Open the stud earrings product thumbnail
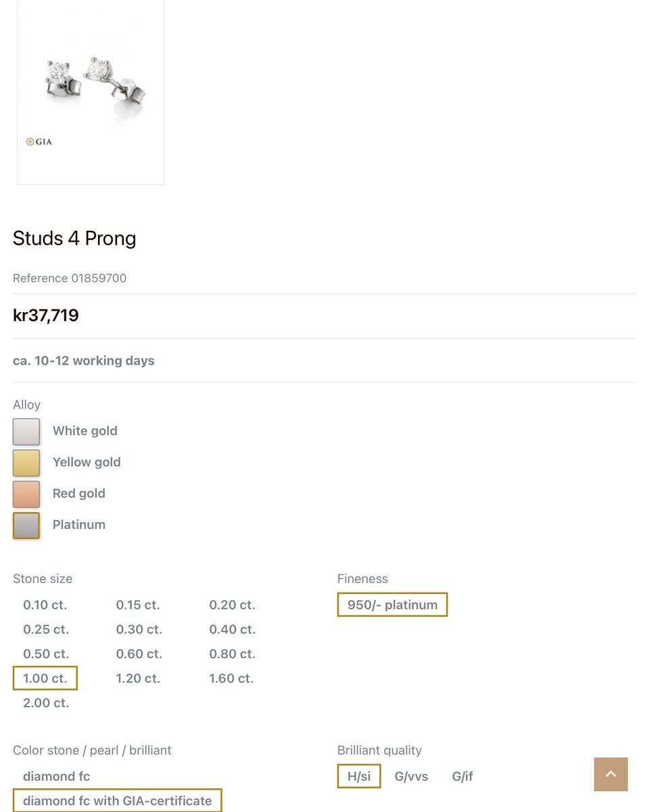Screen dimensions: 649x812 [91, 91]
